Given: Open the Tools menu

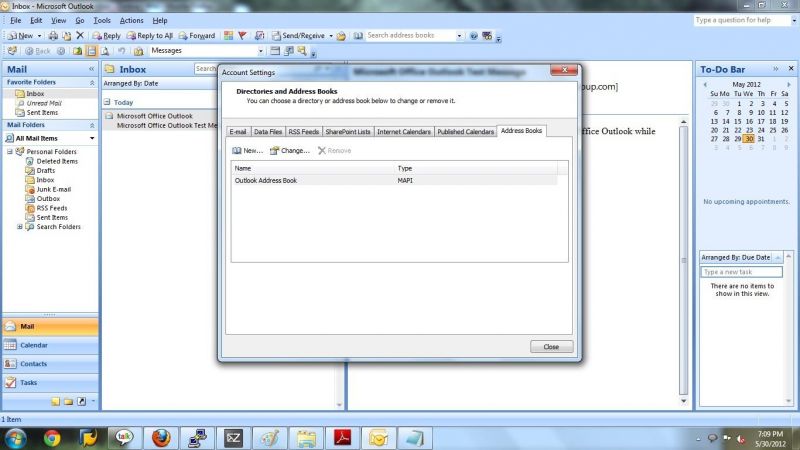Looking at the screenshot, I should pos(102,20).
